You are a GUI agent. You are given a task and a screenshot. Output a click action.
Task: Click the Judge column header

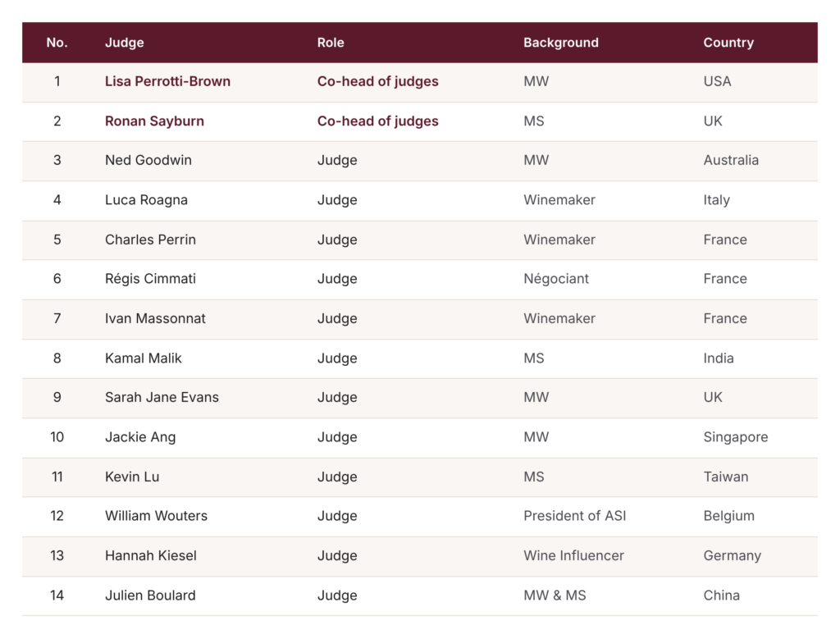pyautogui.click(x=125, y=43)
